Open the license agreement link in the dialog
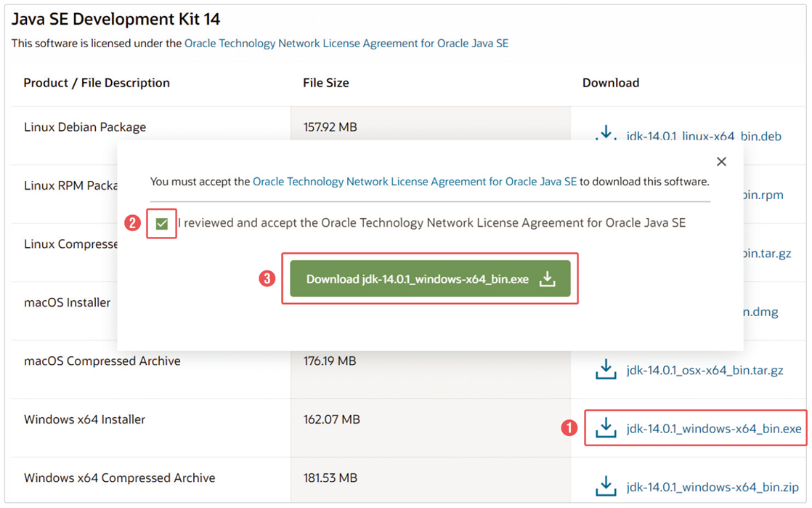This screenshot has width=812, height=508. [x=414, y=182]
